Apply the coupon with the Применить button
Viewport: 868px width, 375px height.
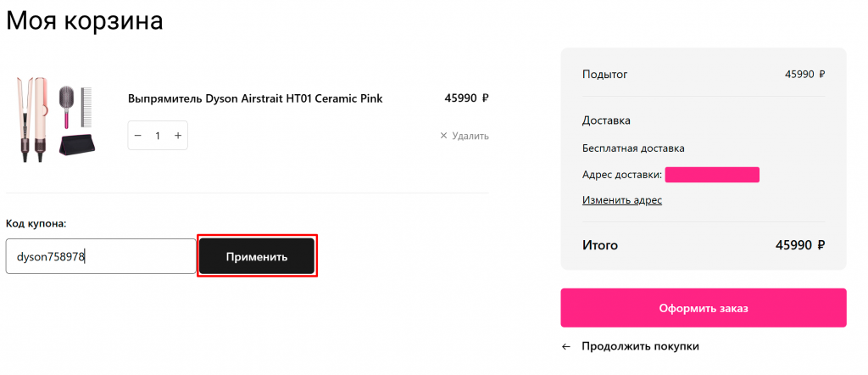pyautogui.click(x=257, y=256)
